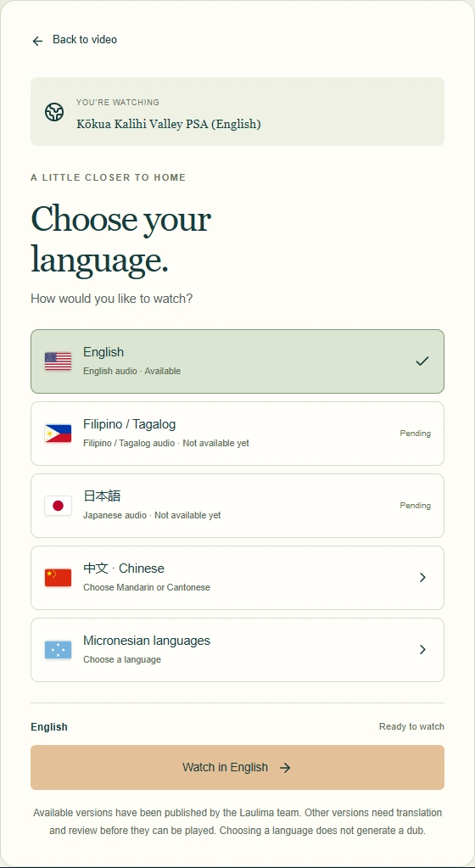The width and height of the screenshot is (475, 868).
Task: Click the Philippines flag icon
Action: pyautogui.click(x=59, y=434)
